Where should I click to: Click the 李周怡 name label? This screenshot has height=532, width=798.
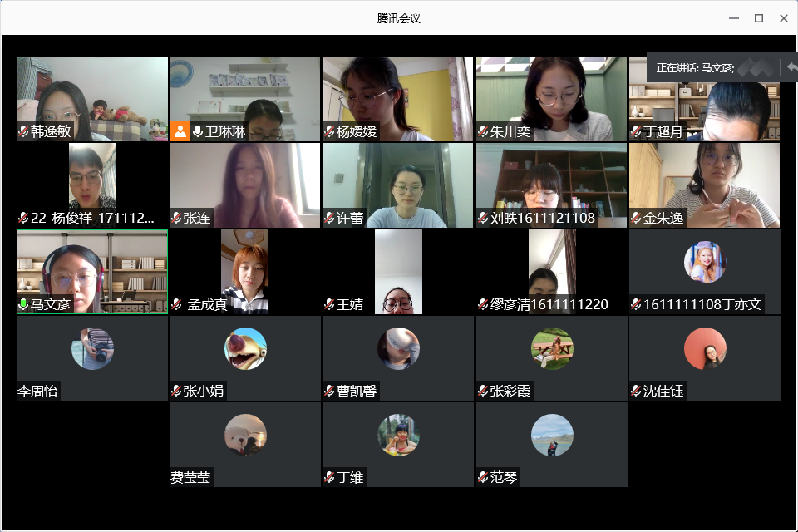pyautogui.click(x=37, y=391)
